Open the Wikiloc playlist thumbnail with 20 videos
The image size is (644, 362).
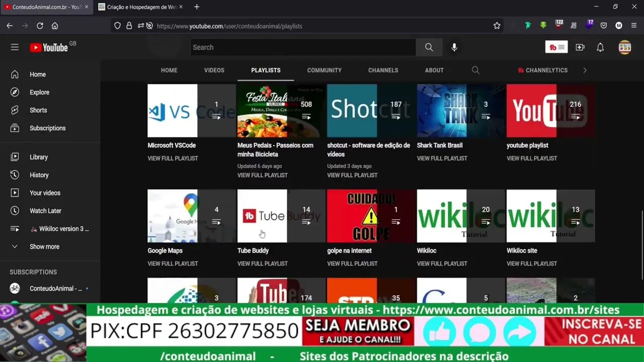tap(461, 216)
